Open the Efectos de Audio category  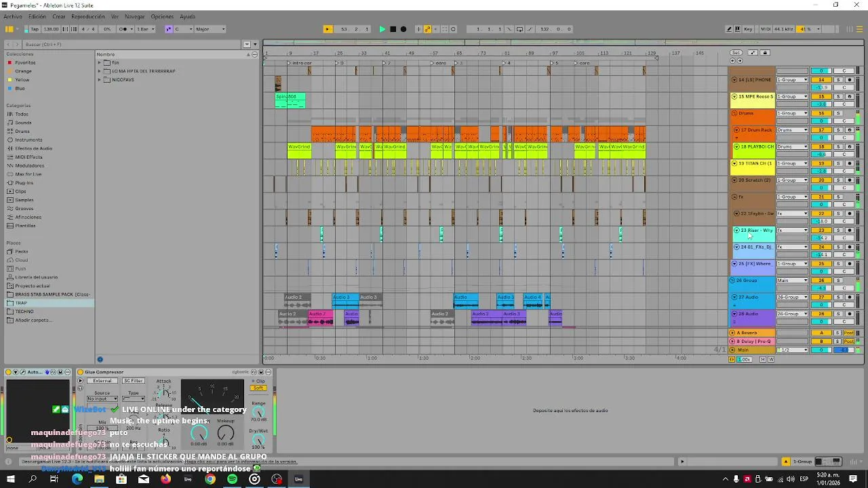[33, 148]
